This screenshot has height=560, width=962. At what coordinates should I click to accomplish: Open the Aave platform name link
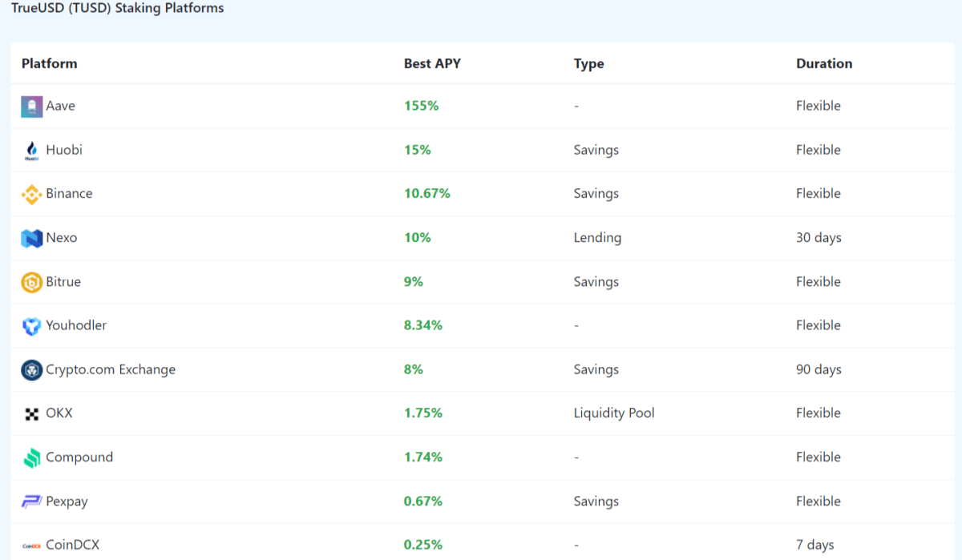pyautogui.click(x=61, y=106)
